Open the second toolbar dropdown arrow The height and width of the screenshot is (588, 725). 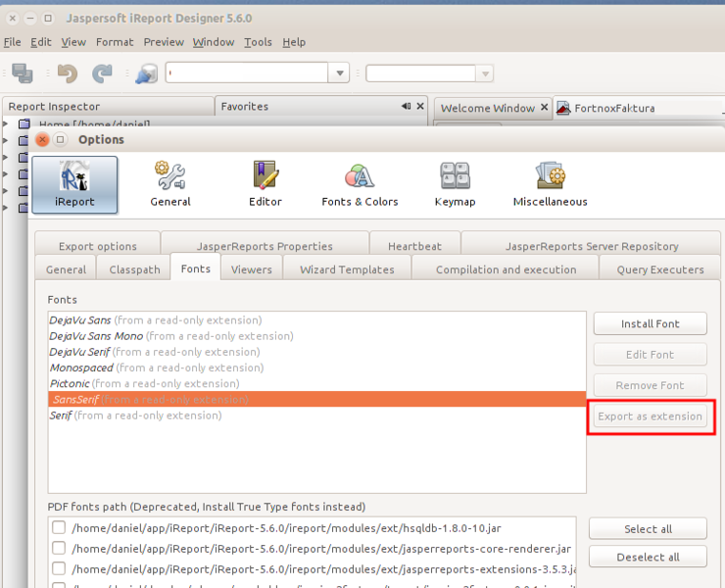pos(483,73)
